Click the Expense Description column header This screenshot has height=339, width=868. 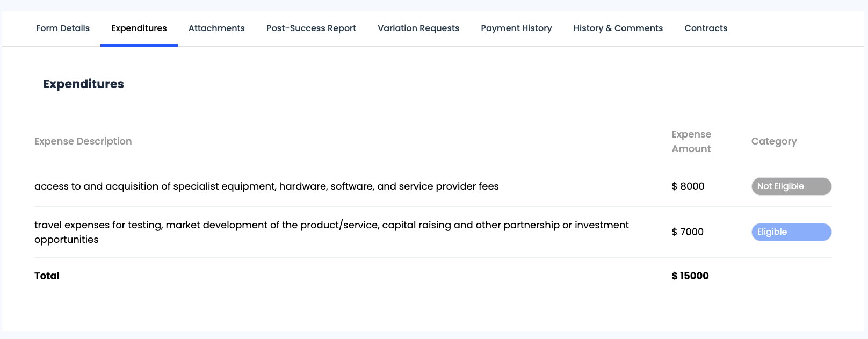coord(83,141)
